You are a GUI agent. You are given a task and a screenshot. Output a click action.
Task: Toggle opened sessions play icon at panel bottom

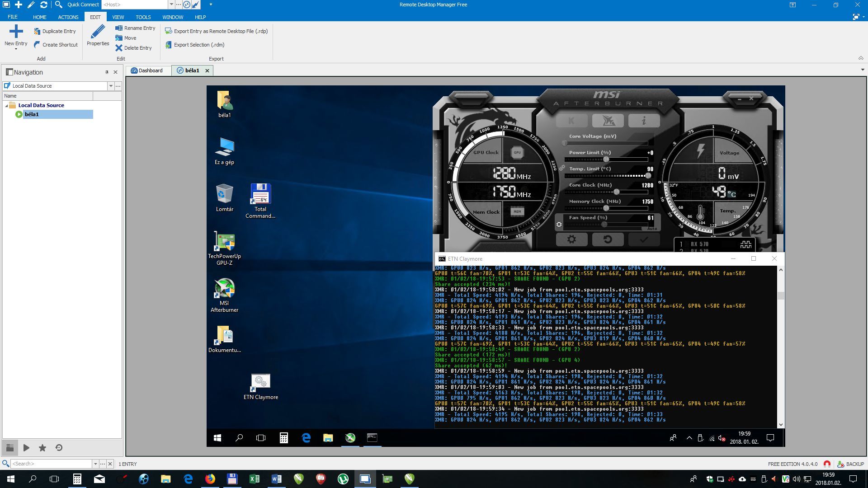(x=26, y=448)
